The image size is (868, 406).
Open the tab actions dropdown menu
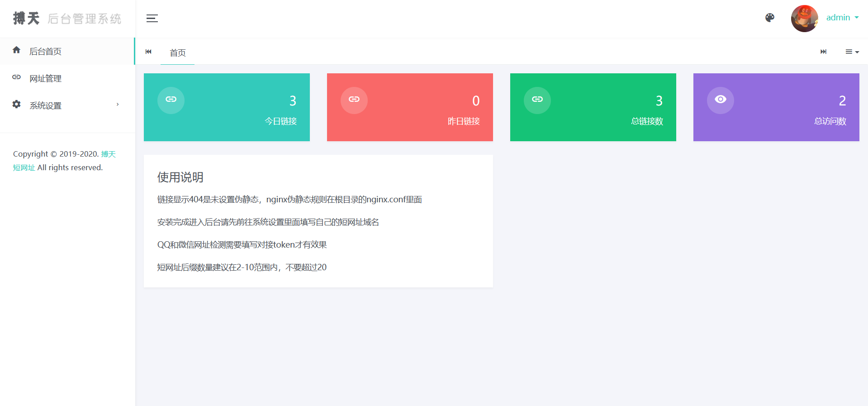(x=852, y=52)
